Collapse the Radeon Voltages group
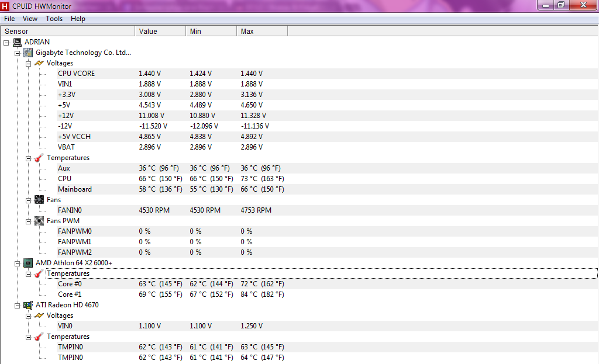Viewport: 599px width, 364px height. point(28,316)
